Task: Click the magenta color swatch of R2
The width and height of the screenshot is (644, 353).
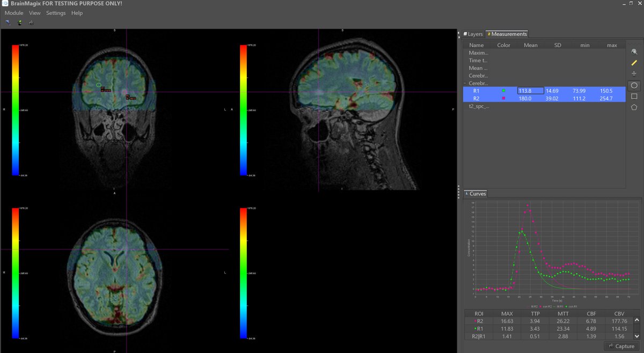Action: click(503, 99)
